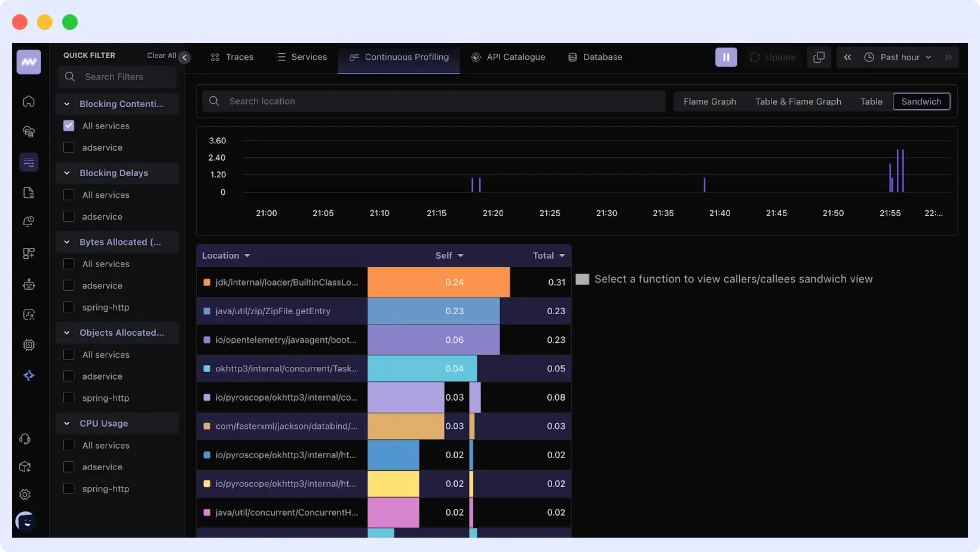Screen dimensions: 980x552
Task: Open the logs document icon in sidebar
Action: (x=29, y=192)
